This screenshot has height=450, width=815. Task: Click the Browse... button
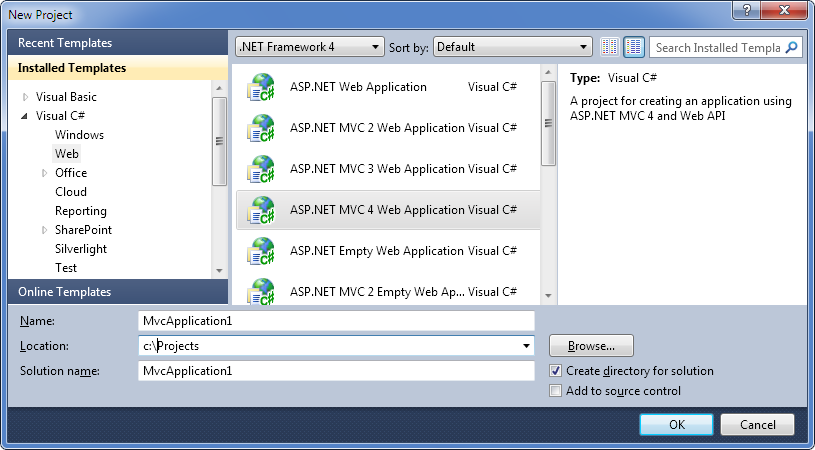pos(590,346)
